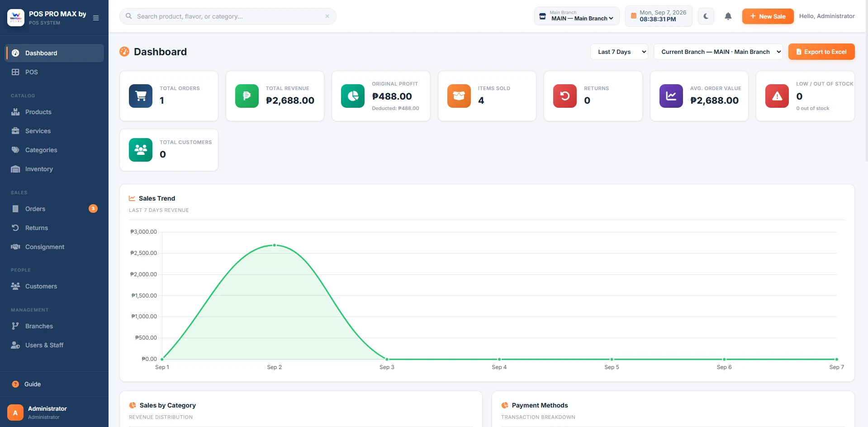The height and width of the screenshot is (427, 868).
Task: Open POS from the sidebar
Action: click(54, 72)
